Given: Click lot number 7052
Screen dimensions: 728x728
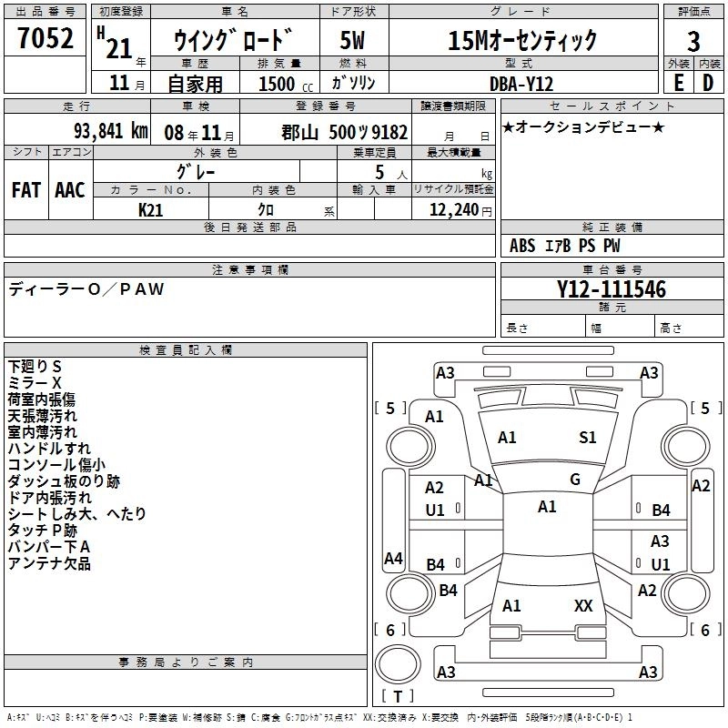Looking at the screenshot, I should (46, 40).
